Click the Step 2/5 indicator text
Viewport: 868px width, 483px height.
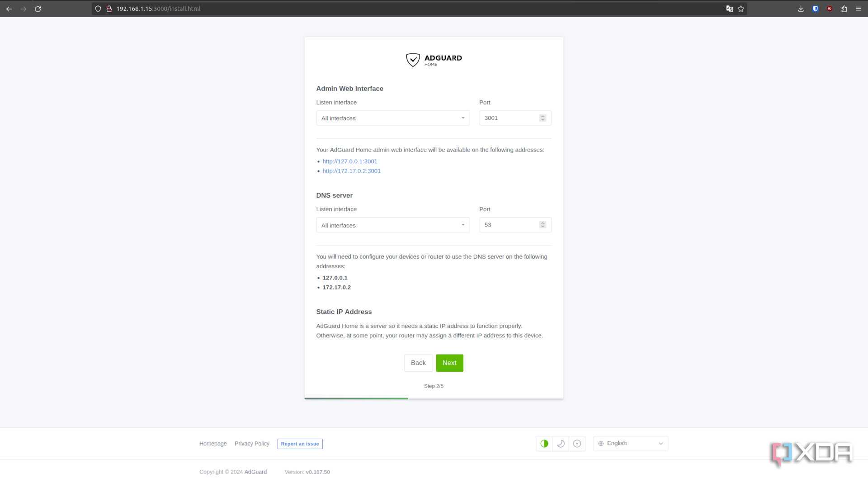434,386
